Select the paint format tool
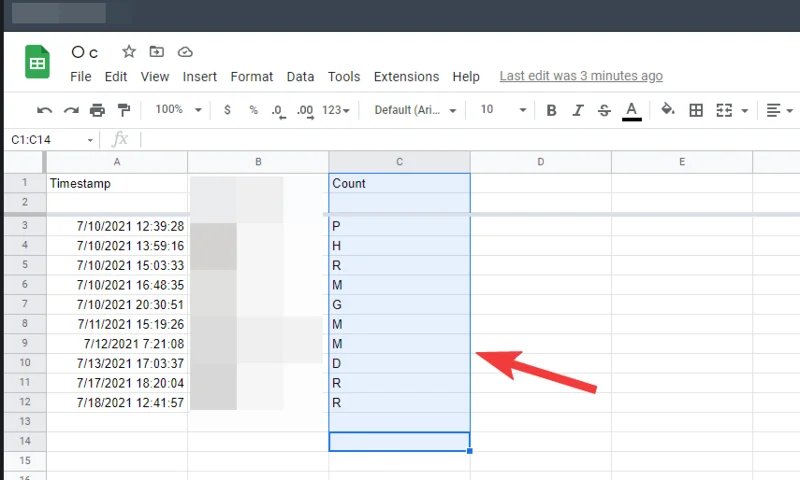800x480 pixels. click(124, 110)
